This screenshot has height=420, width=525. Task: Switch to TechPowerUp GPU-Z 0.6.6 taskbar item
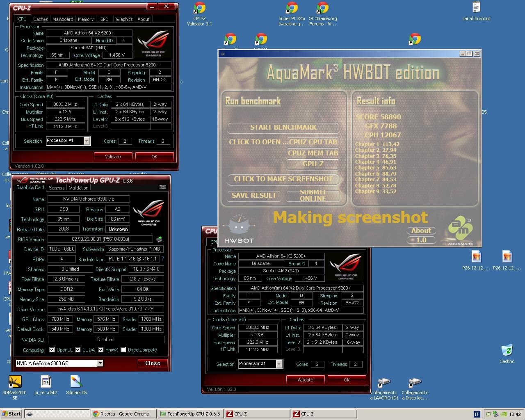coord(190,414)
